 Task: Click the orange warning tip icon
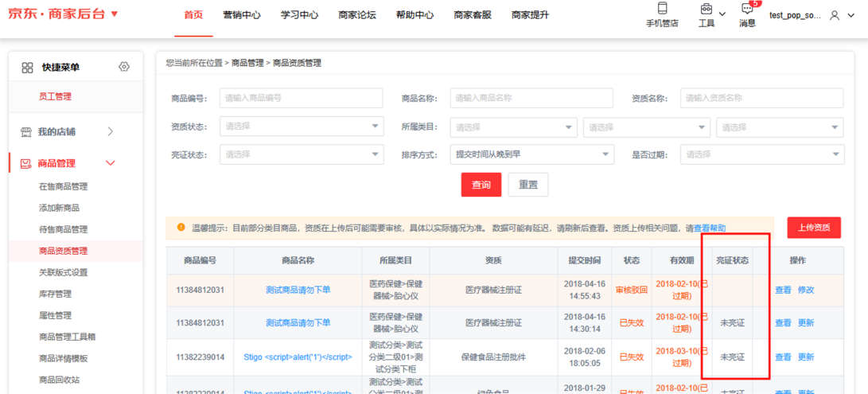point(181,228)
